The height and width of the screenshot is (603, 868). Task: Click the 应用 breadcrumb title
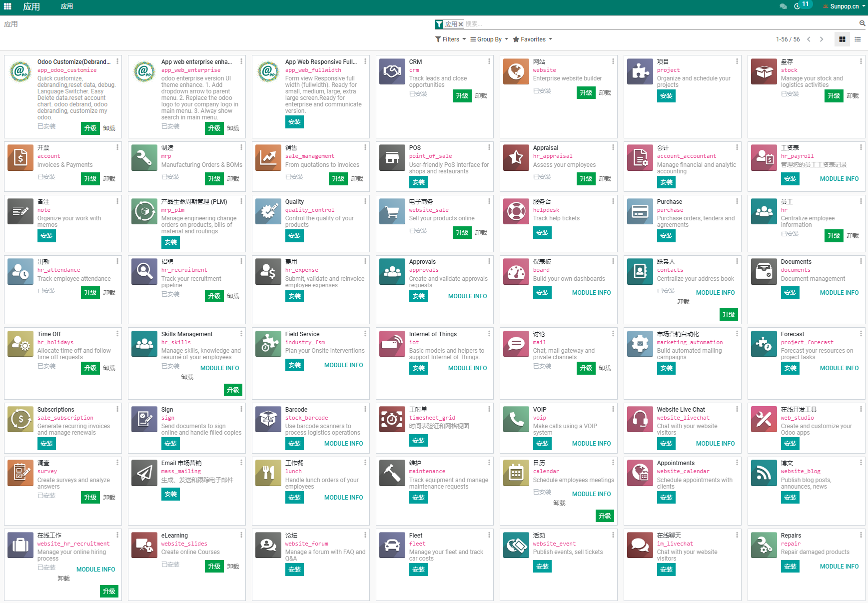click(11, 24)
